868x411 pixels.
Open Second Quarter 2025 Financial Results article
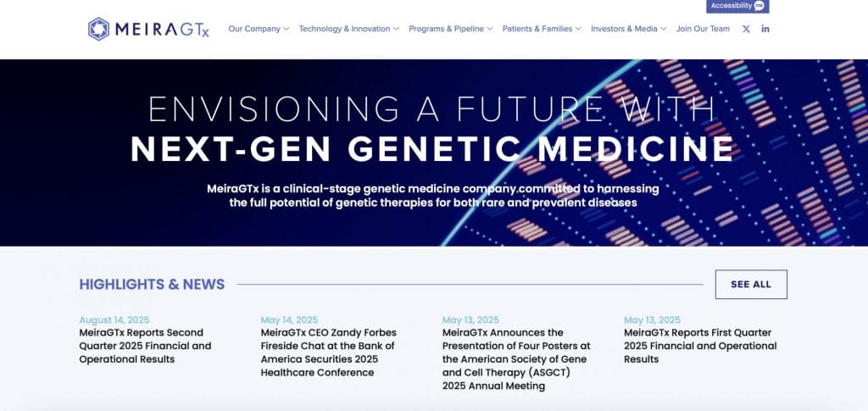(145, 346)
